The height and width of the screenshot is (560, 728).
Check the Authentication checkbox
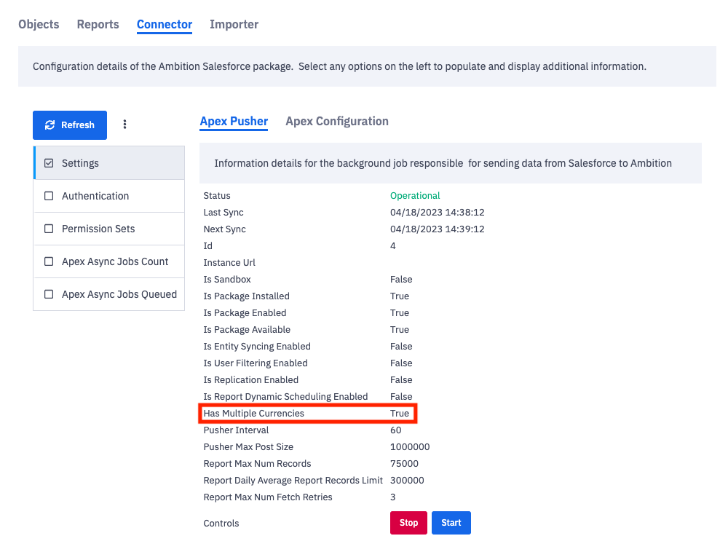[x=49, y=196]
